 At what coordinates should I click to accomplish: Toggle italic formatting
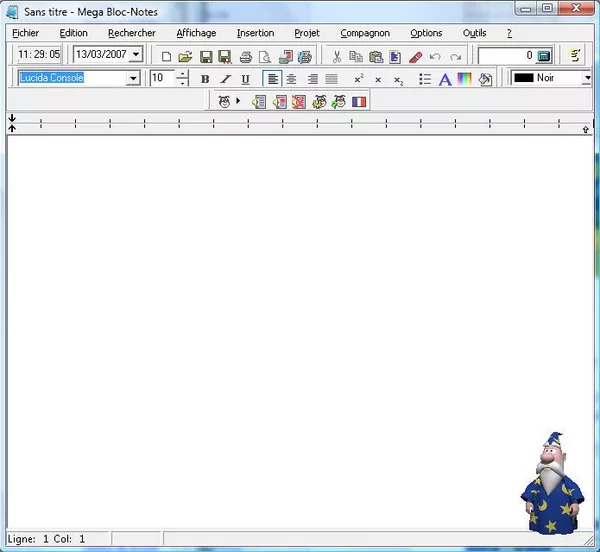tap(226, 79)
